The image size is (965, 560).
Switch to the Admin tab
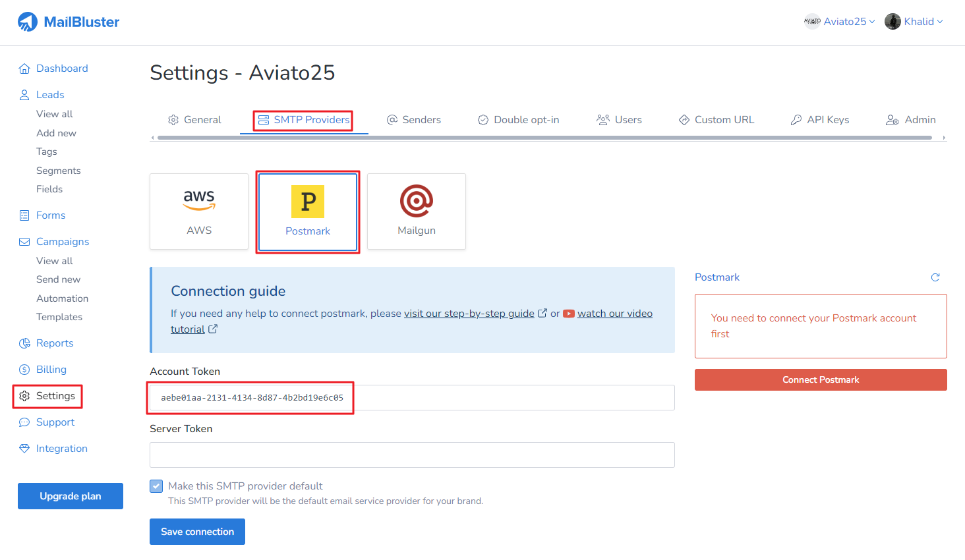coord(911,120)
